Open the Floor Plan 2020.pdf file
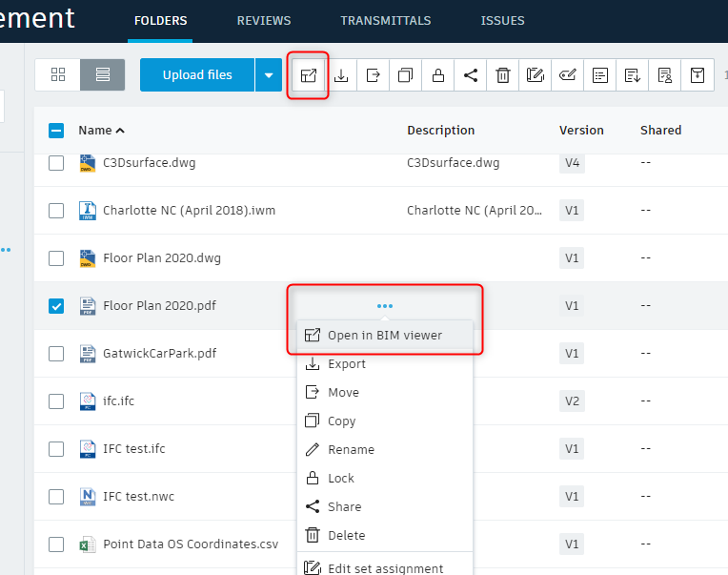 tap(159, 306)
